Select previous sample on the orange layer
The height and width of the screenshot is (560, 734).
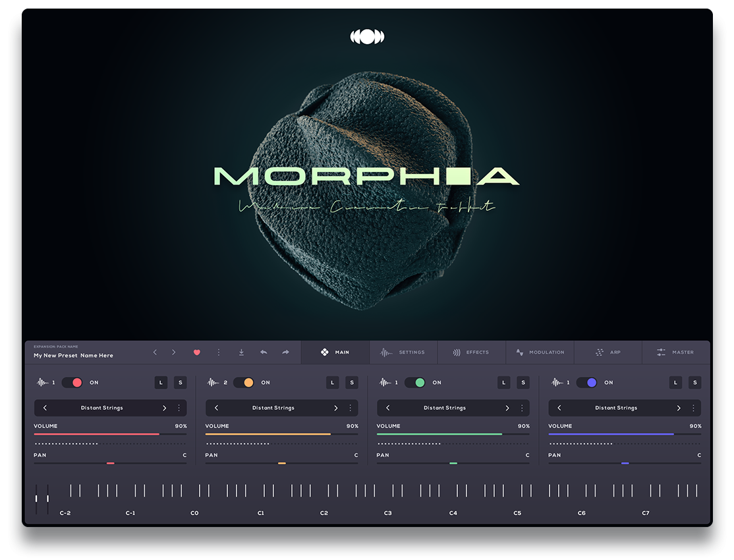tap(216, 408)
